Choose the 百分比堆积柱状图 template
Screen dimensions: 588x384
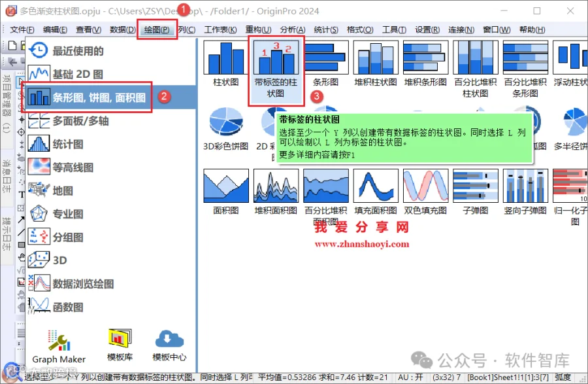476,69
